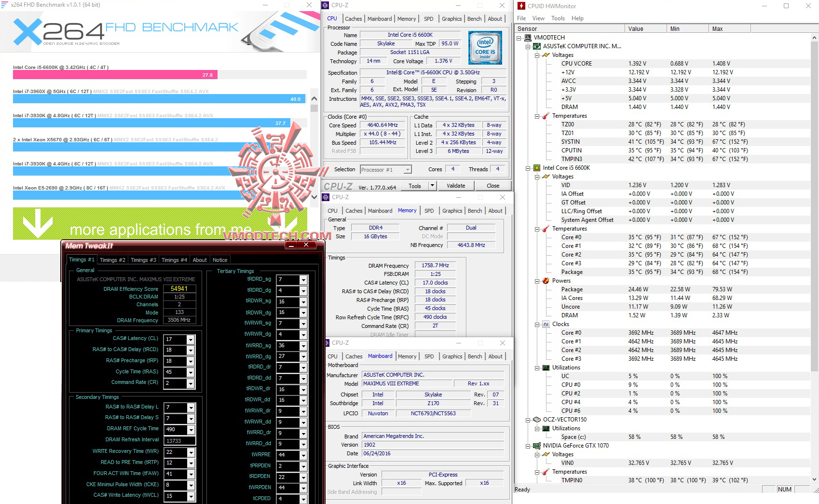
Task: Collapse the Voltages group under Intel Core i5 6600K
Action: pos(537,177)
